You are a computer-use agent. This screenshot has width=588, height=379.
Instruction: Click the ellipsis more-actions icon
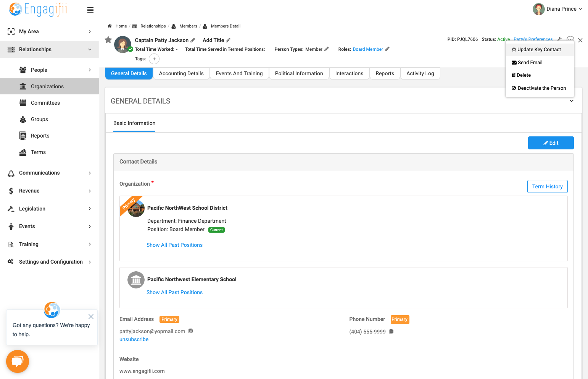(570, 39)
